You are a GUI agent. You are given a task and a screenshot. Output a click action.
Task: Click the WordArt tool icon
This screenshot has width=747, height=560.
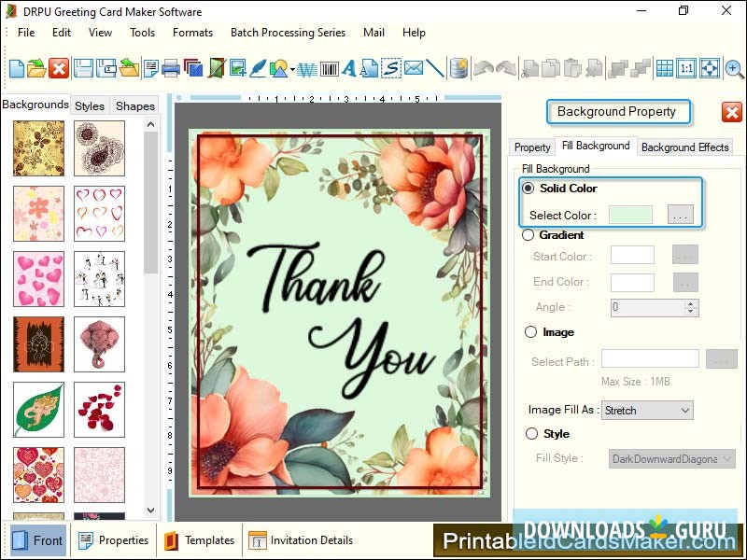tap(307, 68)
